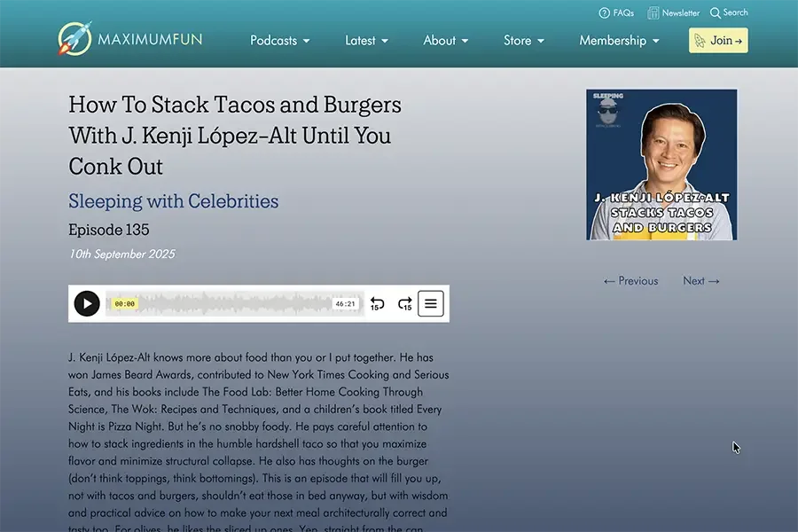Open the About dropdown menu

tap(446, 41)
